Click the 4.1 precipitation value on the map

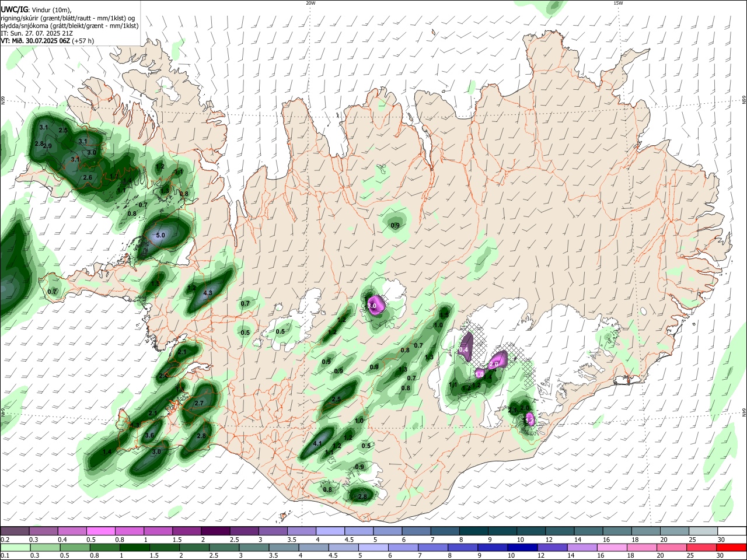pos(317,444)
